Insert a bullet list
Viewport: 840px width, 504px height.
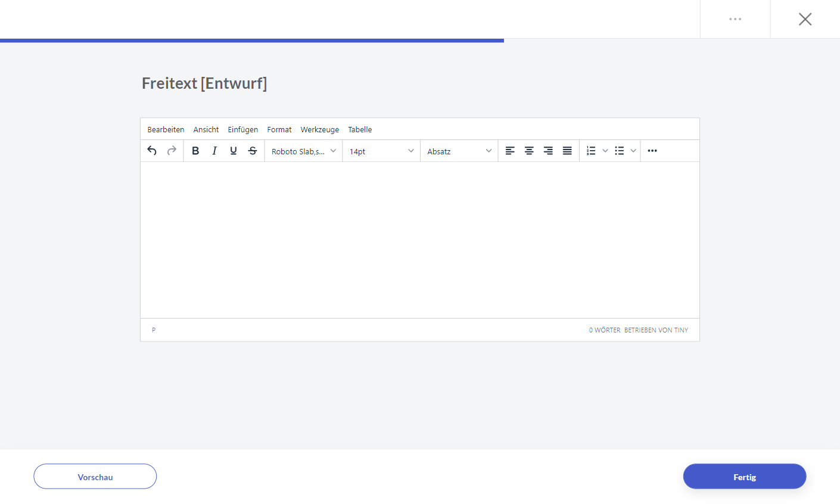(620, 151)
